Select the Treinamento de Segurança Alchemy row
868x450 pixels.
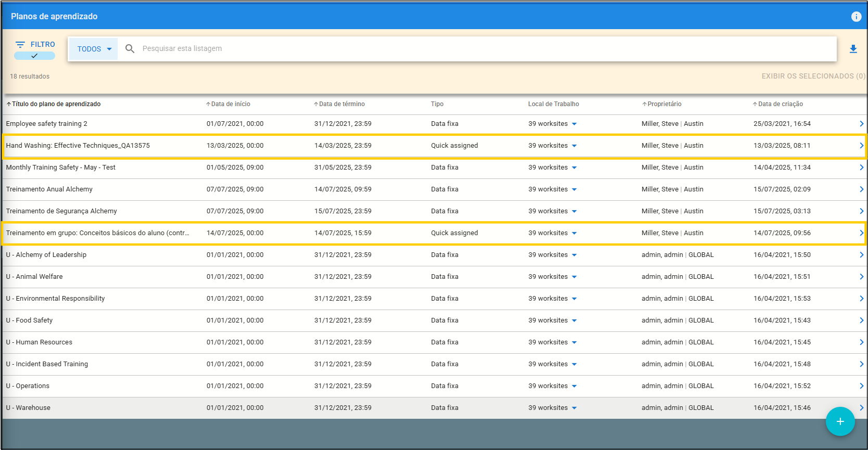coord(61,211)
